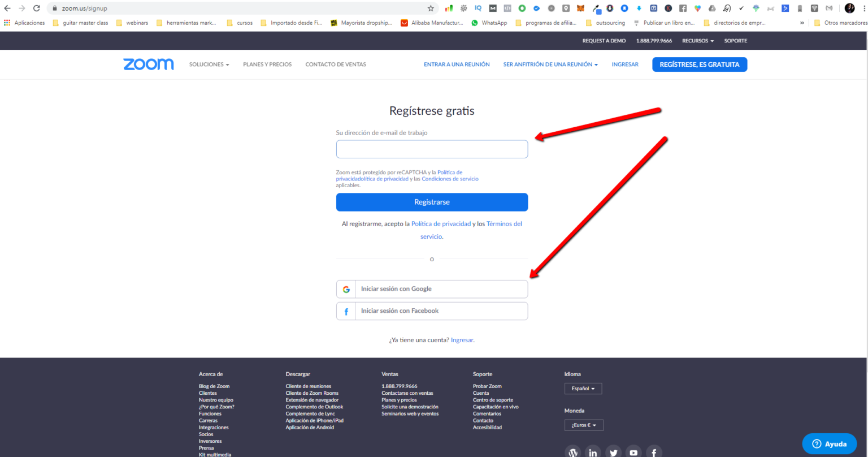Click Request a Demo in top bar
Image resolution: width=868 pixels, height=457 pixels.
pos(604,41)
